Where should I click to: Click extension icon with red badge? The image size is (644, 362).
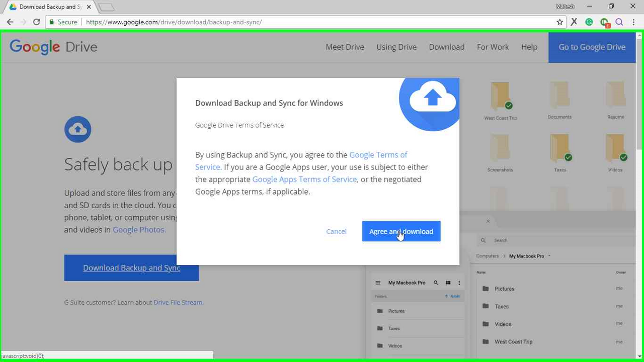click(605, 23)
